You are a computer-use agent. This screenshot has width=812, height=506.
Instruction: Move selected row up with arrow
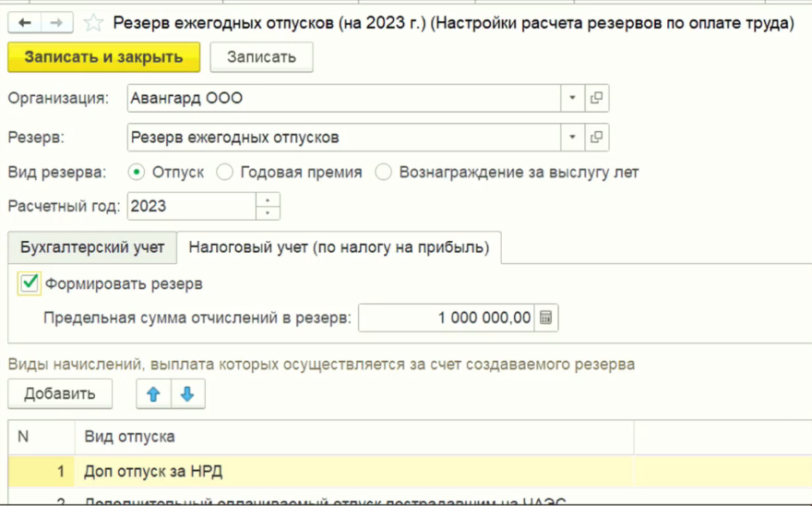click(x=154, y=394)
